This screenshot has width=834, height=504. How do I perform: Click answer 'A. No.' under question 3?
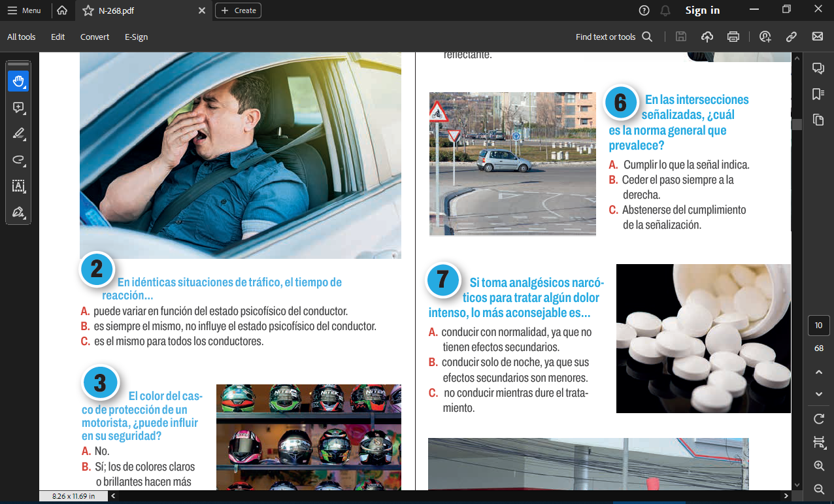coord(95,451)
